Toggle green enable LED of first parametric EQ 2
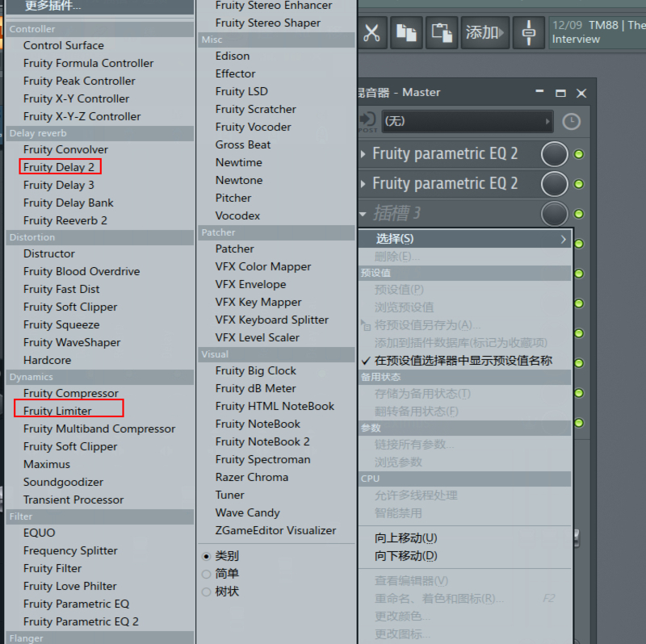Image resolution: width=646 pixels, height=644 pixels. [x=579, y=154]
